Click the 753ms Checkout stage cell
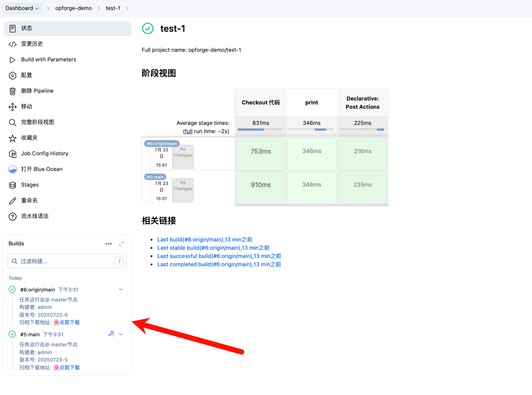Viewport: 532px width, 395px height. (260, 151)
